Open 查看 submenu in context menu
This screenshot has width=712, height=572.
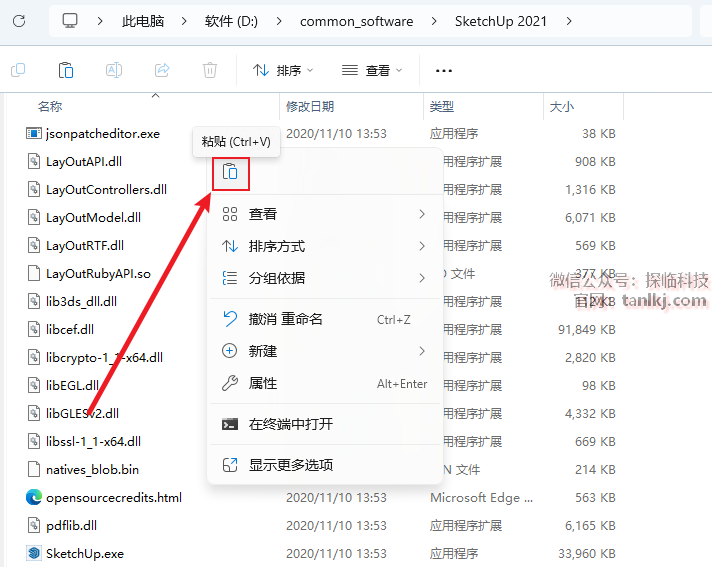pyautogui.click(x=324, y=214)
